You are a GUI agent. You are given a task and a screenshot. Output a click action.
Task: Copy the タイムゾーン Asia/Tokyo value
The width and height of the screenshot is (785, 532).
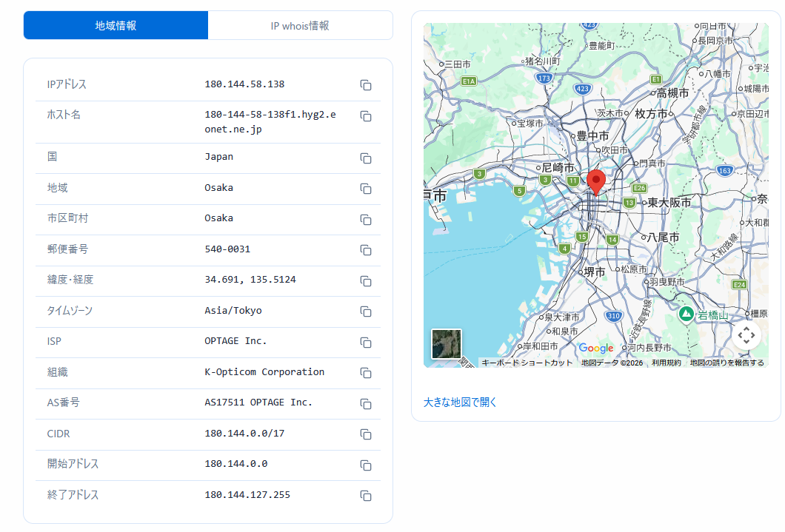pyautogui.click(x=366, y=312)
